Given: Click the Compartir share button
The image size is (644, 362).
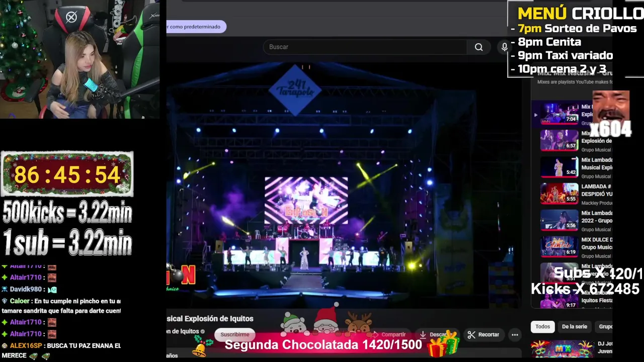Looking at the screenshot, I should [388, 334].
